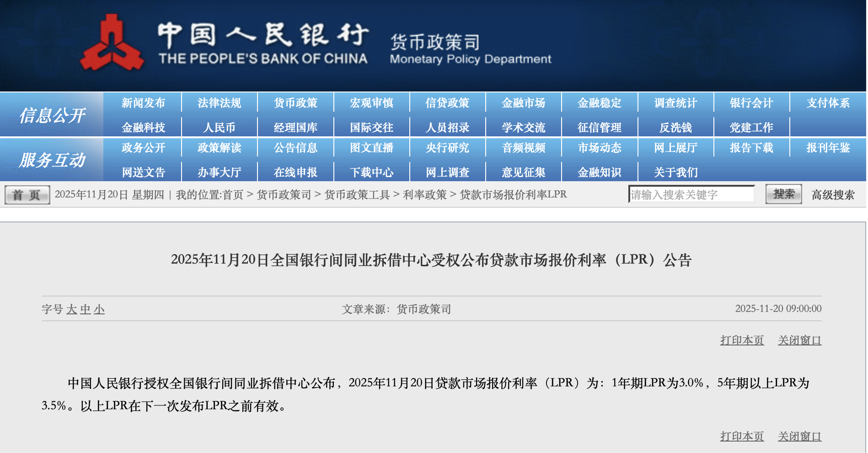
Task: Select 货币政策 in the top navigation
Action: (x=295, y=102)
